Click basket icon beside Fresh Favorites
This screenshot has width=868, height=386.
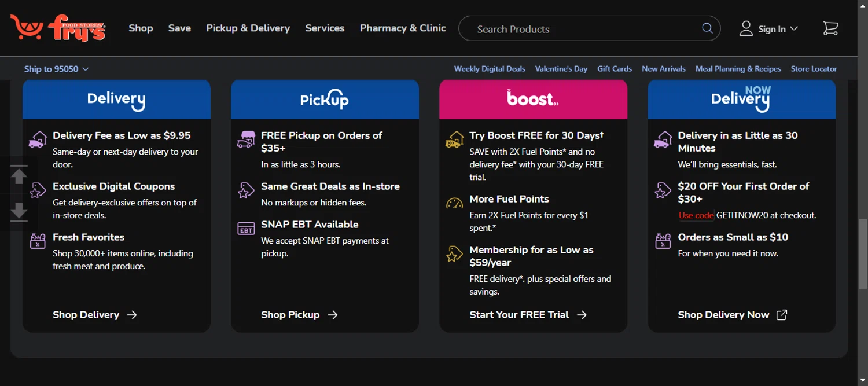click(38, 241)
